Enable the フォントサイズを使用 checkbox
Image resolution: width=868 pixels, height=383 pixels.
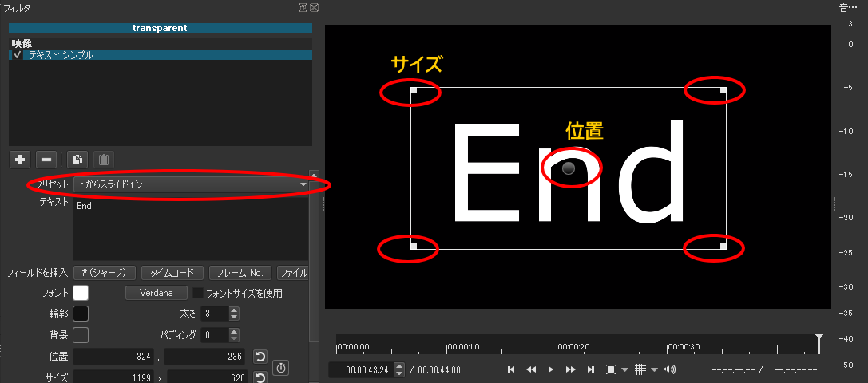(198, 293)
